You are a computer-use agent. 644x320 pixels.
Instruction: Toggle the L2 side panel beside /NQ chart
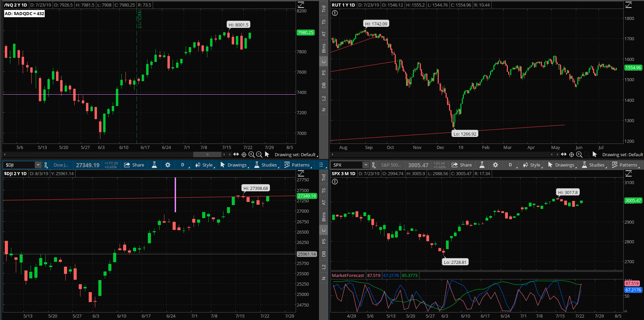(324, 98)
